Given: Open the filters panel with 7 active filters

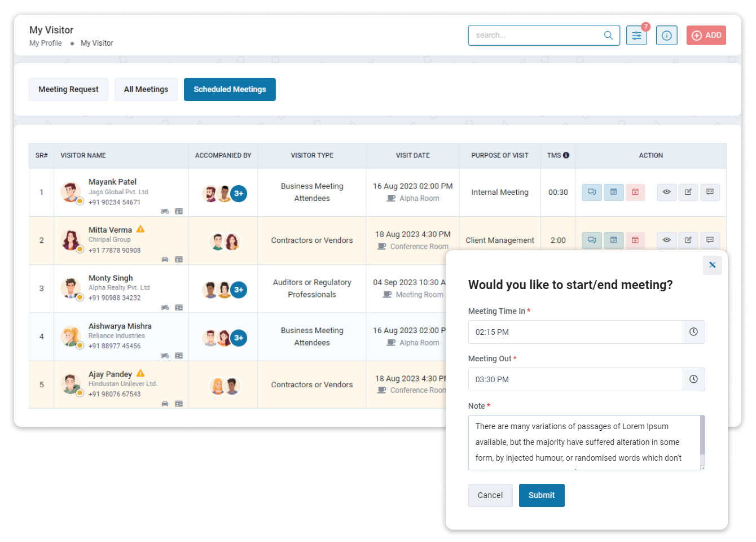Looking at the screenshot, I should point(636,35).
